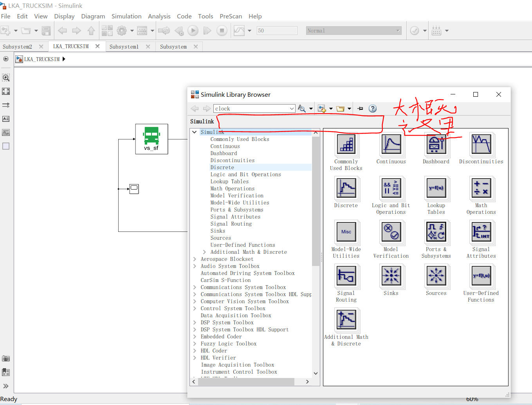Image resolution: width=532 pixels, height=405 pixels.
Task: Open the Analysis menu
Action: pos(159,16)
